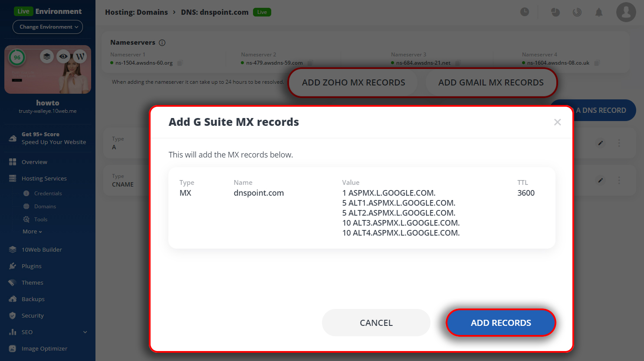Open the Change Environment dropdown

[x=48, y=27]
